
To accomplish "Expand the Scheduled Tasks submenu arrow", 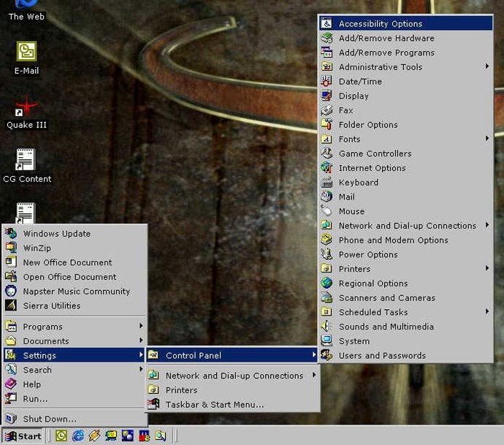I will click(487, 311).
